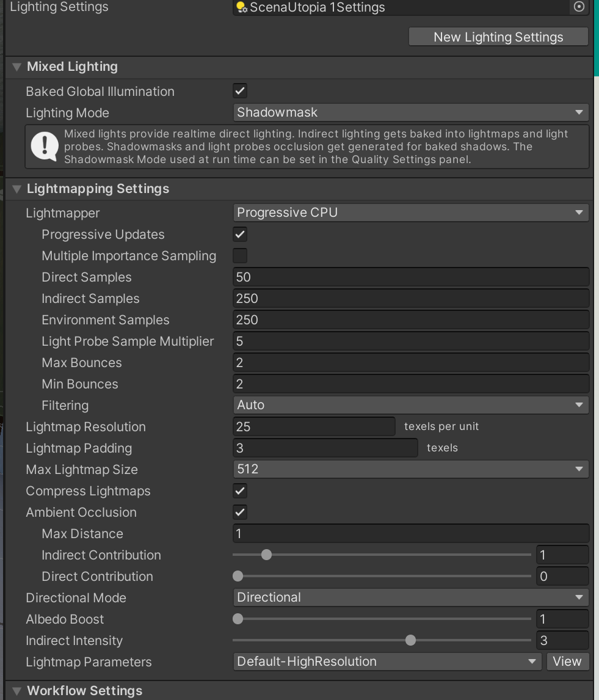599x700 pixels.
Task: Open the Max Lightmap Size dropdown
Action: [x=410, y=469]
